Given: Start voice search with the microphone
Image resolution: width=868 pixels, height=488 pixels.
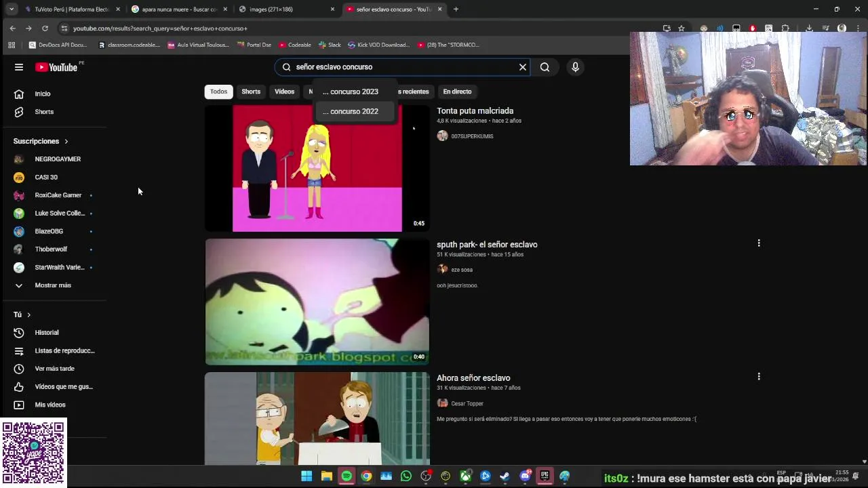Looking at the screenshot, I should point(575,67).
